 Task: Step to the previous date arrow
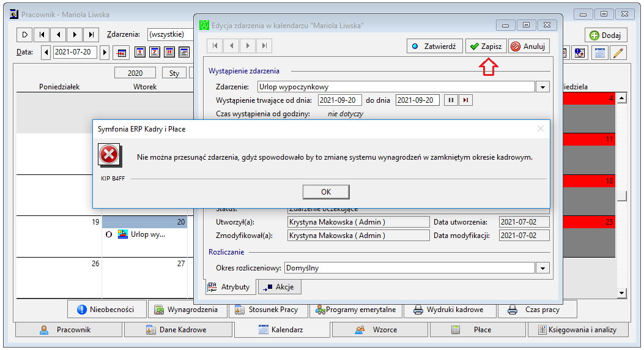46,53
